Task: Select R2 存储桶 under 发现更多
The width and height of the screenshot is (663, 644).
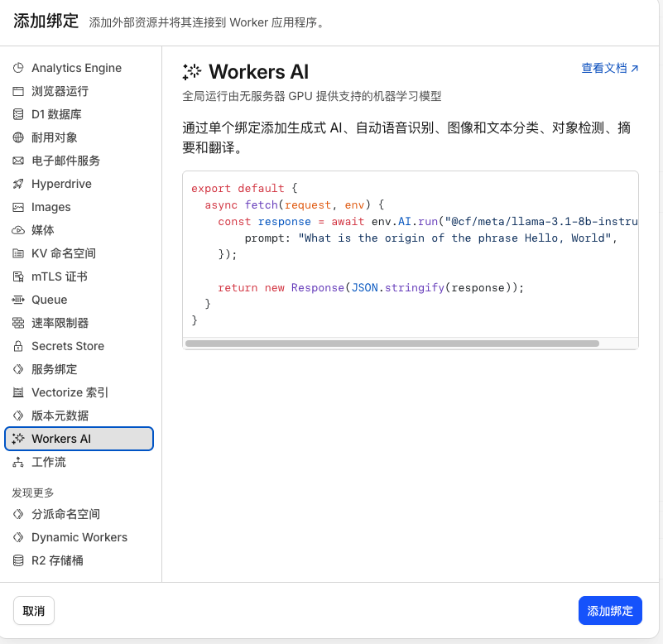Action: [x=56, y=560]
